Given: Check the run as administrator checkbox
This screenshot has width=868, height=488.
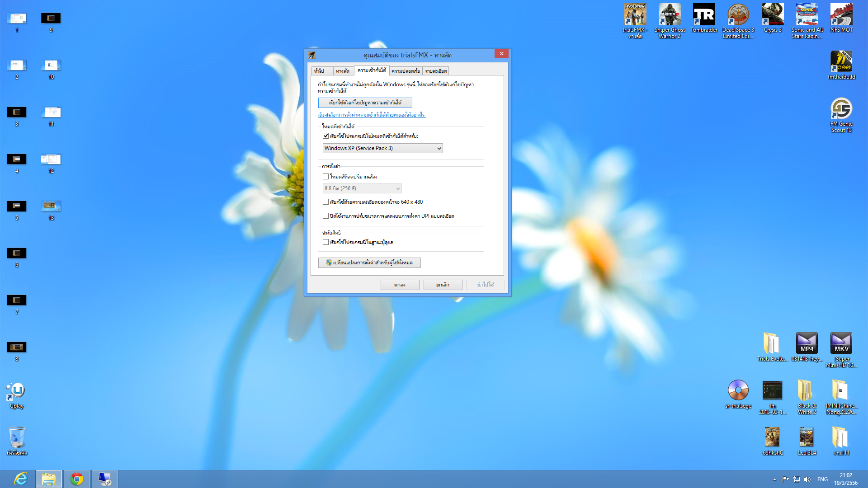Looking at the screenshot, I should [x=325, y=242].
